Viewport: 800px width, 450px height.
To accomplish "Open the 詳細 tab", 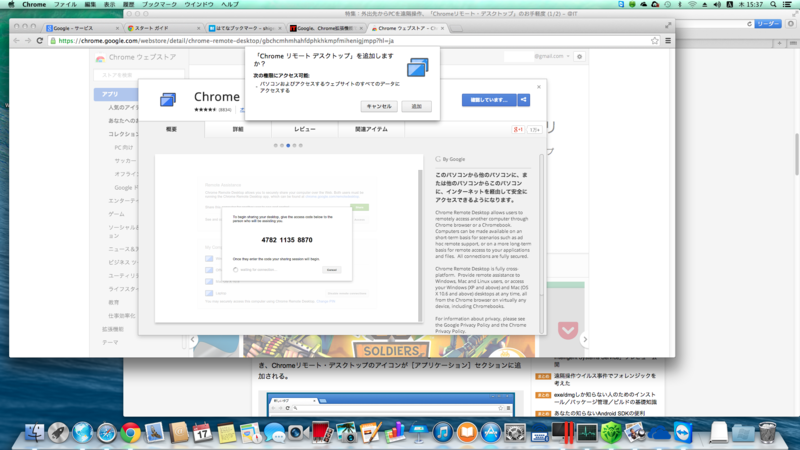I will tap(238, 130).
